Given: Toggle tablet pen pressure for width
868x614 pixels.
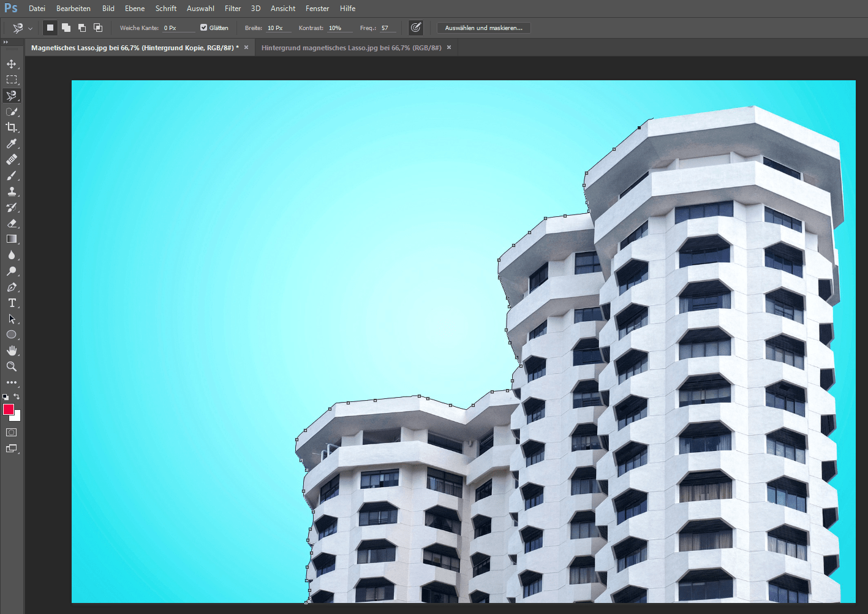Looking at the screenshot, I should (x=416, y=28).
